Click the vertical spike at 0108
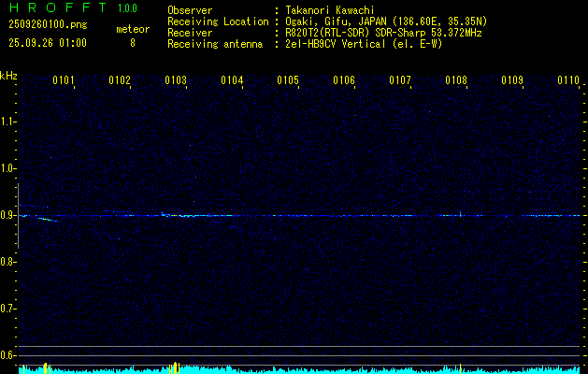 coord(461,213)
